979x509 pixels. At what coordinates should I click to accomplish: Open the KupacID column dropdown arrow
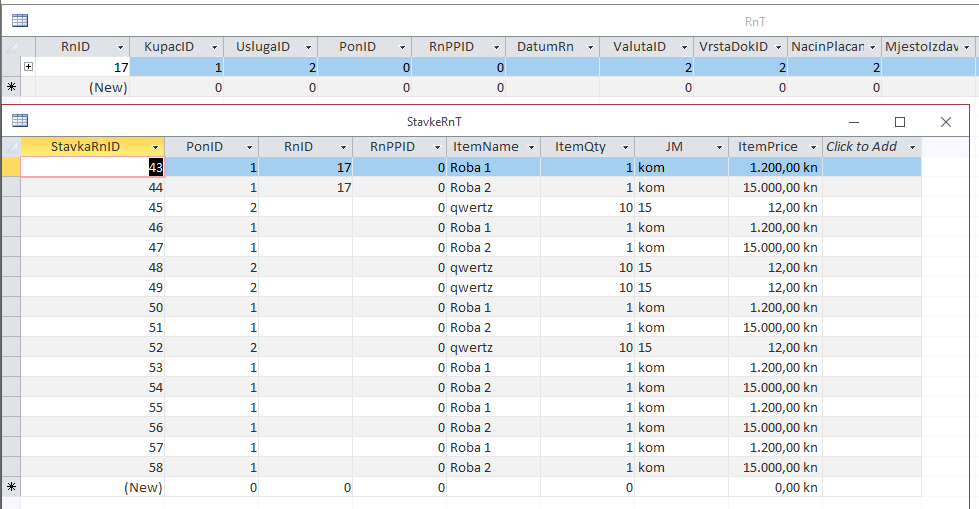[x=214, y=47]
